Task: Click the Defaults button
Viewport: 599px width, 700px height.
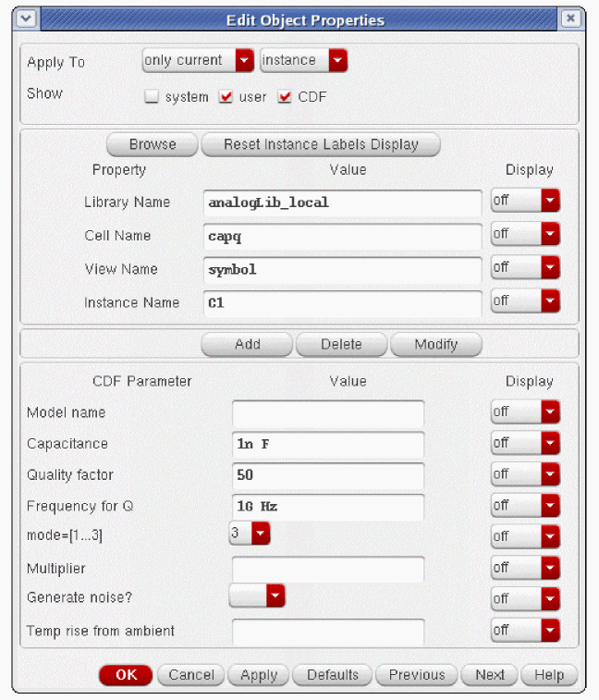Action: pyautogui.click(x=332, y=675)
